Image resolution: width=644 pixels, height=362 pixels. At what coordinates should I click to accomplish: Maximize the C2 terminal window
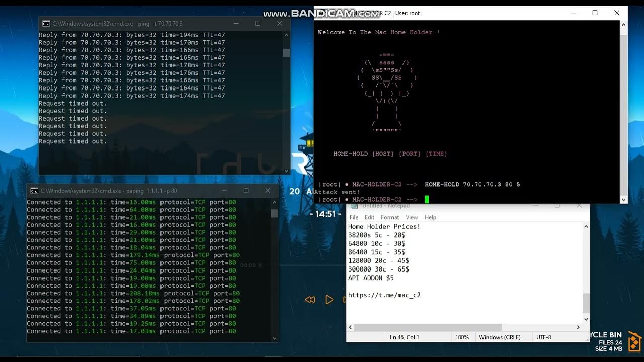point(595,13)
